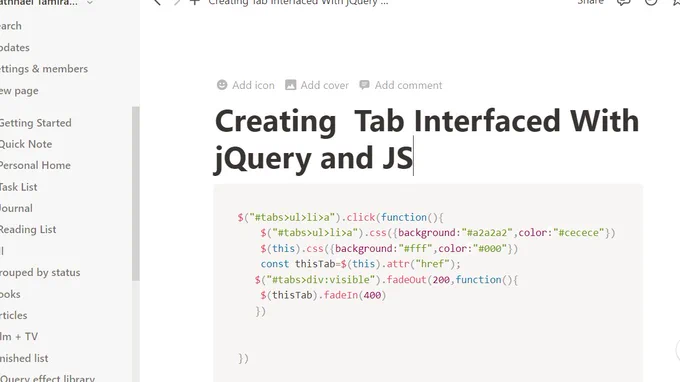
Task: Click the breadcrumb page title in top bar
Action: tap(298, 3)
